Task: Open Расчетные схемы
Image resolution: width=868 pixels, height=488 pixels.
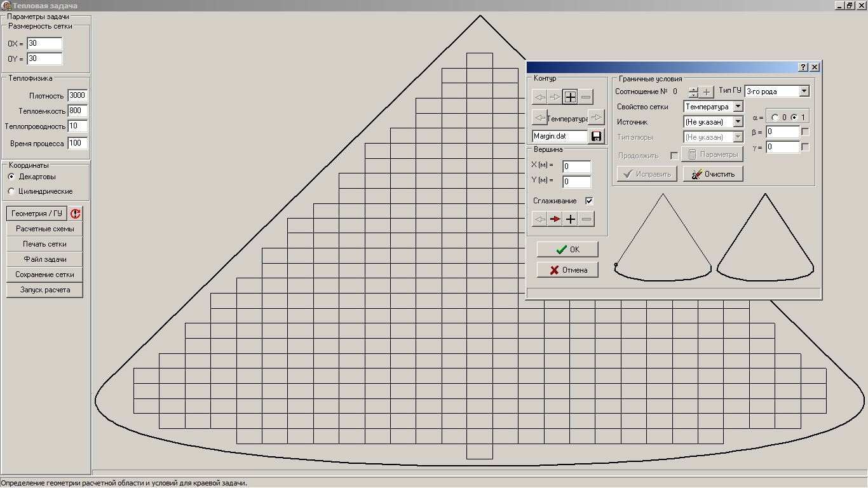Action: click(x=44, y=229)
